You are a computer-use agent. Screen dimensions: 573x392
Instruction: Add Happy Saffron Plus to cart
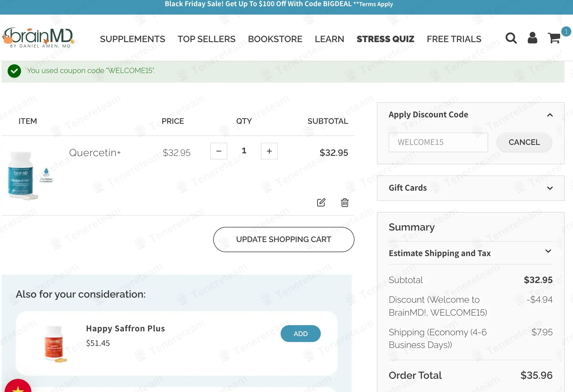pos(300,334)
